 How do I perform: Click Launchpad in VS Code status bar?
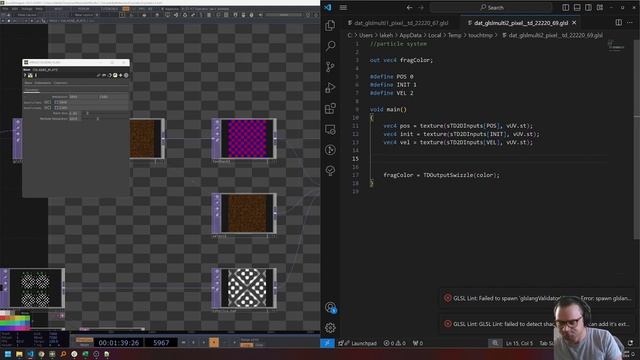pos(358,343)
